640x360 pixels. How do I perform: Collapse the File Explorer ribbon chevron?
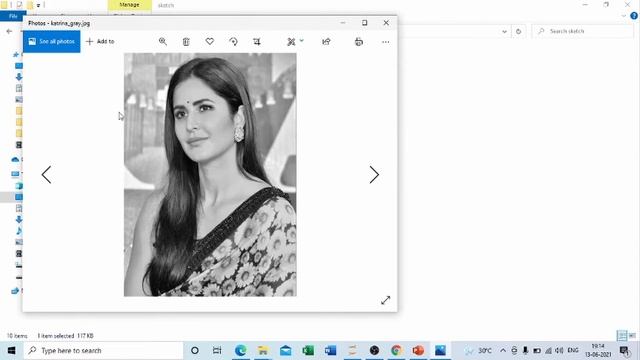[624, 16]
